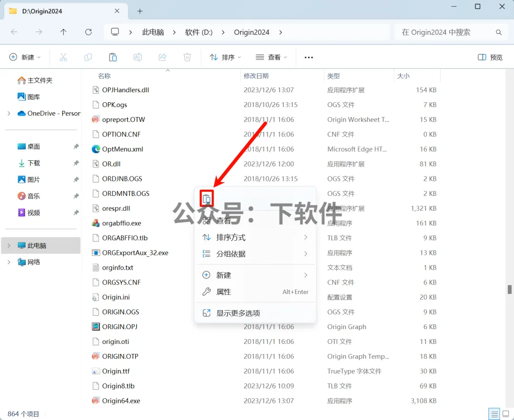Switch to details view icon in status bar
This screenshot has width=514, height=420.
pos(494,414)
